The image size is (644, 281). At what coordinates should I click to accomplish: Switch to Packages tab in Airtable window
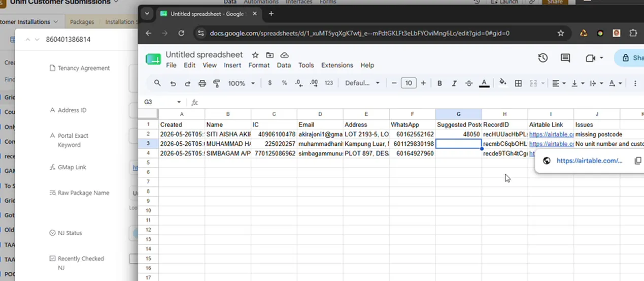tap(82, 22)
